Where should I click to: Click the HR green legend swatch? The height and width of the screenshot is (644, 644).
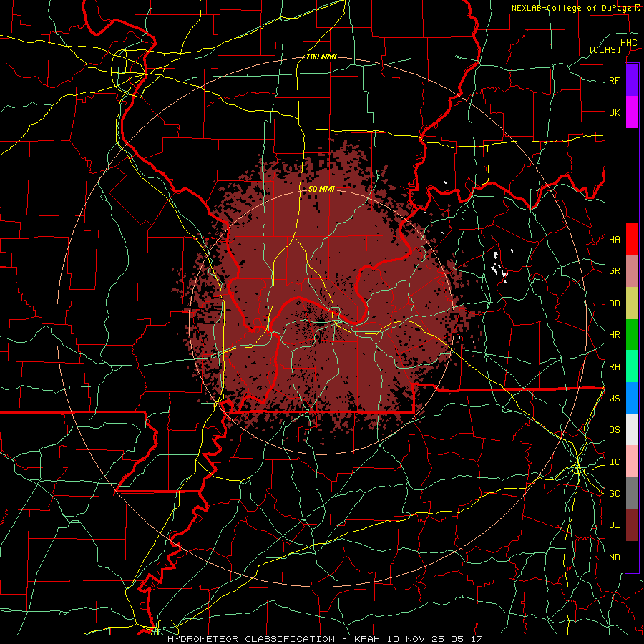coord(632,335)
